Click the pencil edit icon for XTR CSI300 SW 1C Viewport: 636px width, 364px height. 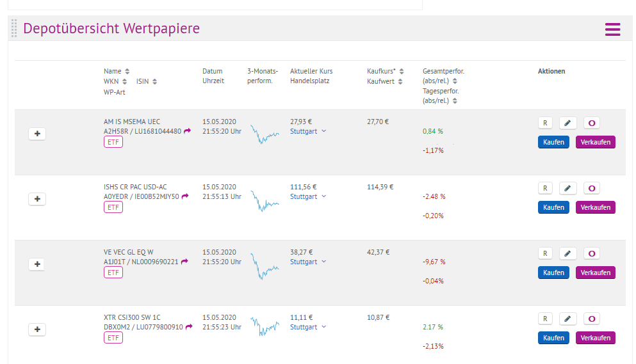point(568,319)
